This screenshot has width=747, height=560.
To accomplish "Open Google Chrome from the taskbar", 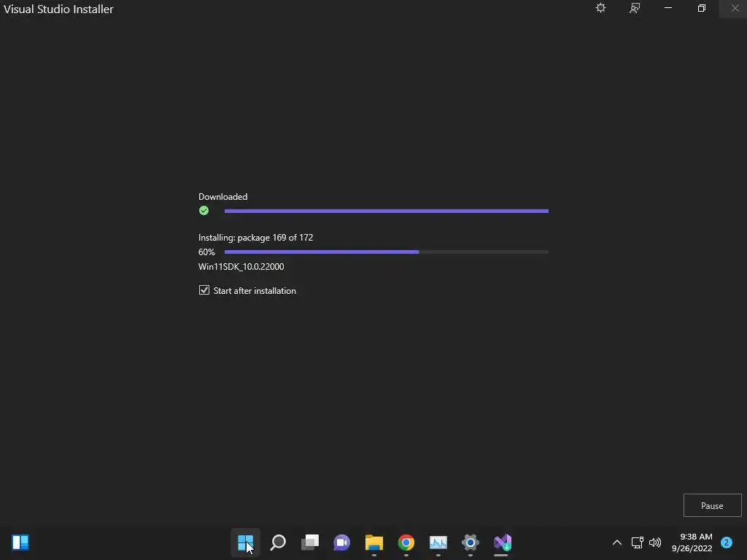I will coord(406,542).
